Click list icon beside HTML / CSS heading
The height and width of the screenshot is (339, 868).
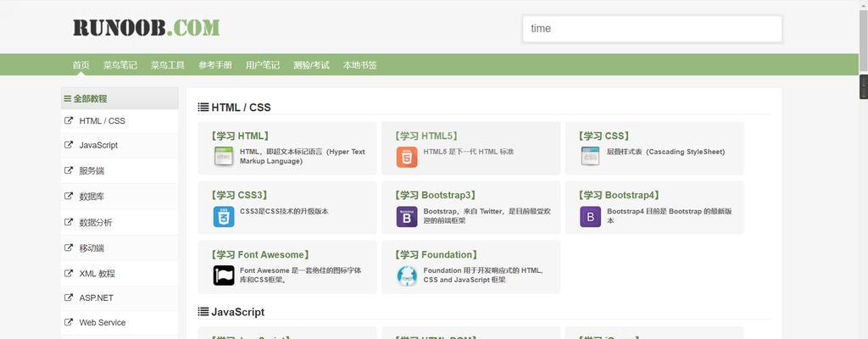[x=203, y=107]
